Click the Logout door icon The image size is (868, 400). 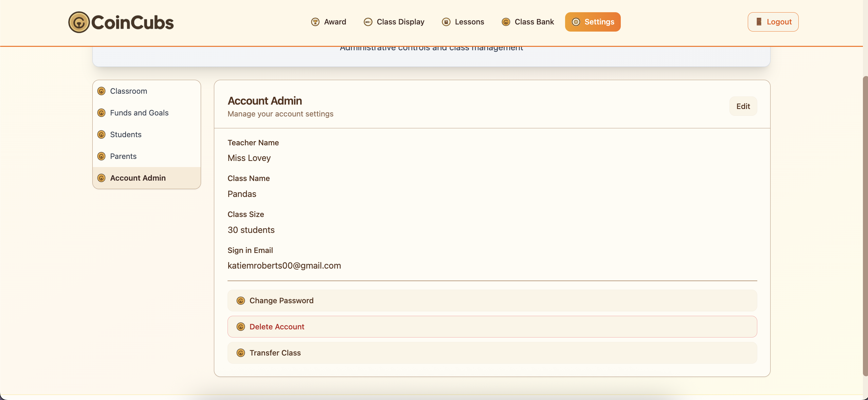[759, 22]
